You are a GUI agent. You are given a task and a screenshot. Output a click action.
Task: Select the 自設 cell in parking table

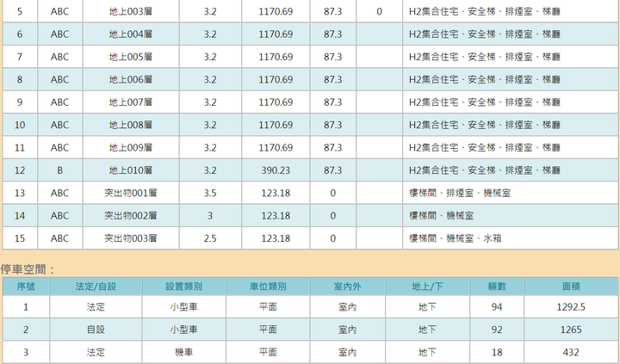pos(96,330)
